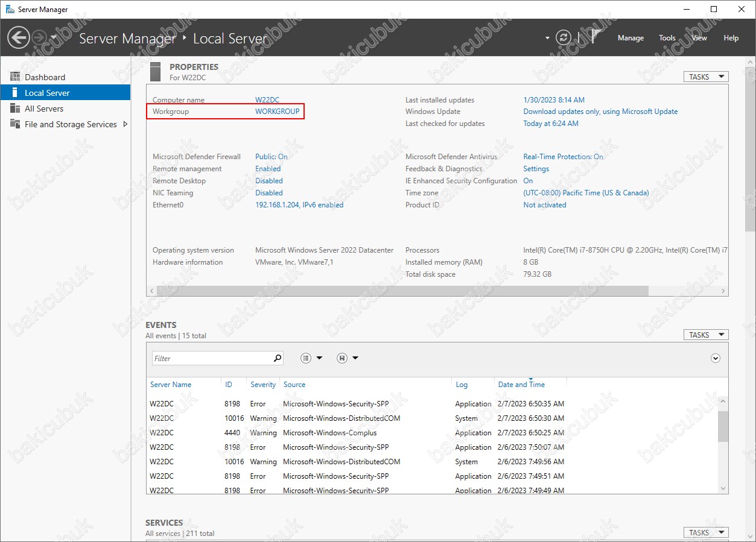Click the 79.32 GB total disk space value
The image size is (756, 542).
[538, 274]
